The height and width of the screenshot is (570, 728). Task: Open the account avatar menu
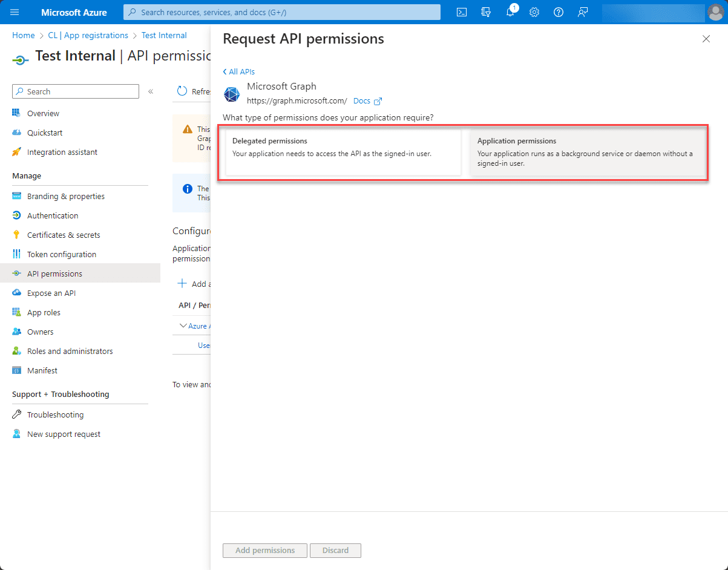tap(715, 12)
